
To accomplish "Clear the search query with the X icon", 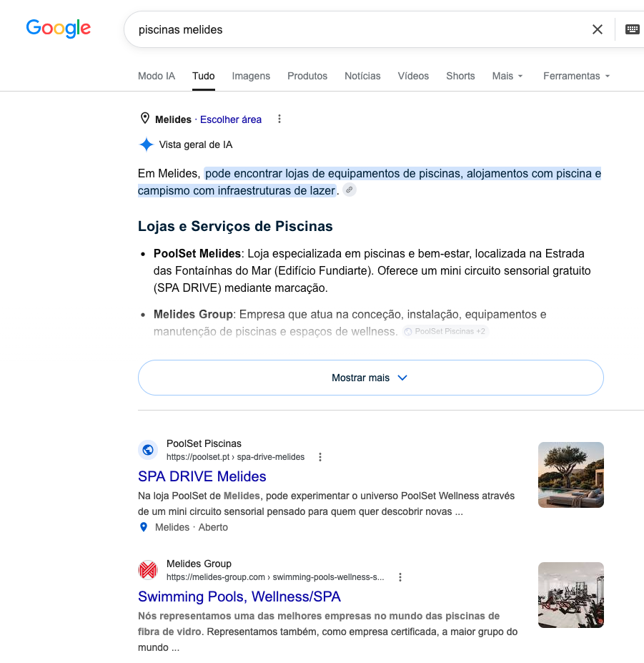I will [x=597, y=29].
